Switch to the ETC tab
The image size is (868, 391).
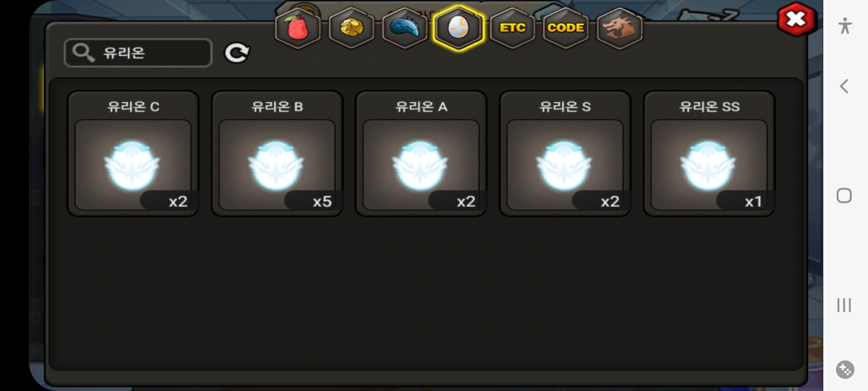tap(512, 28)
